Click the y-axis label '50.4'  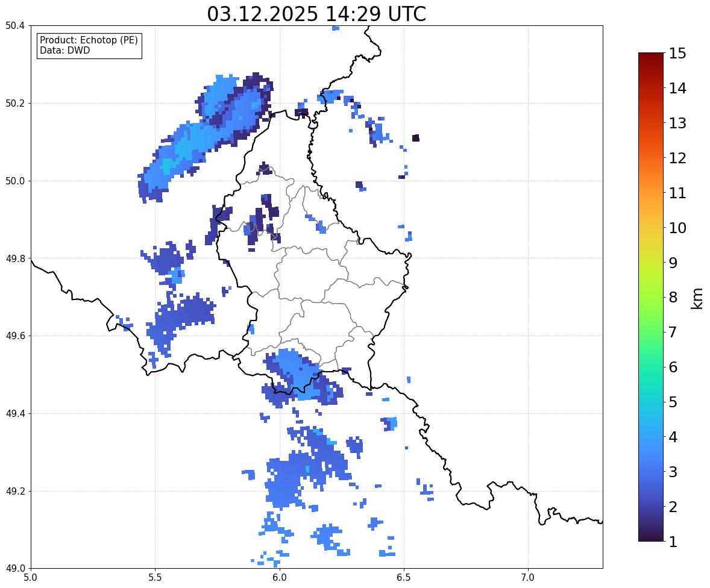15,26
